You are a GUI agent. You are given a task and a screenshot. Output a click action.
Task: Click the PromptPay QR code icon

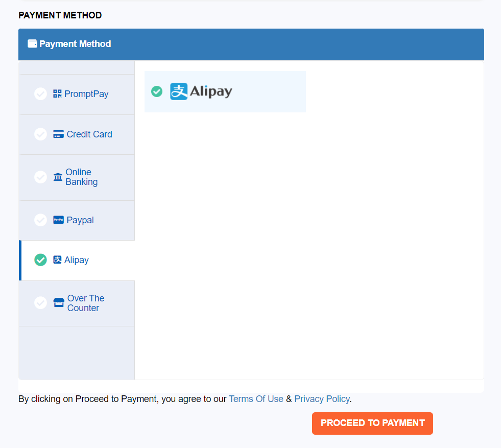coord(58,93)
